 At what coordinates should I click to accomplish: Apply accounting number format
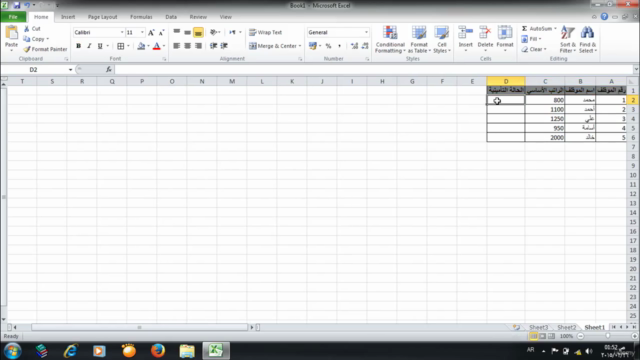(313, 46)
